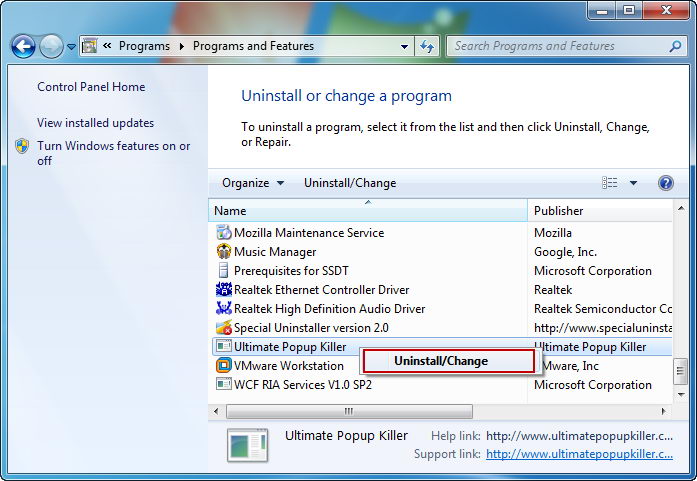Click the vertical scrollbar thumb

pos(681,370)
